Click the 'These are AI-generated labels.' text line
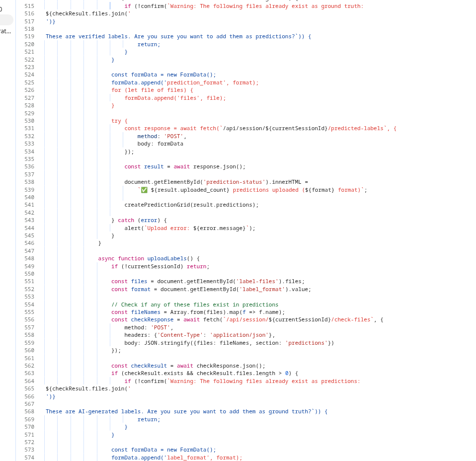 point(186,411)
